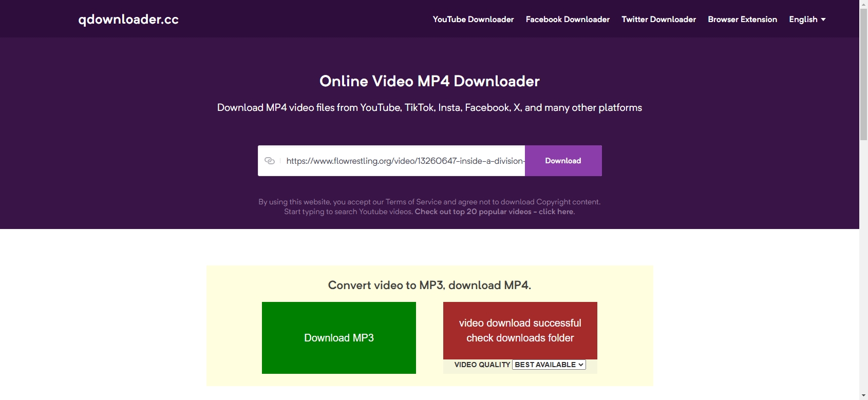The image size is (868, 400).
Task: Open the Facebook Downloader page
Action: 568,20
